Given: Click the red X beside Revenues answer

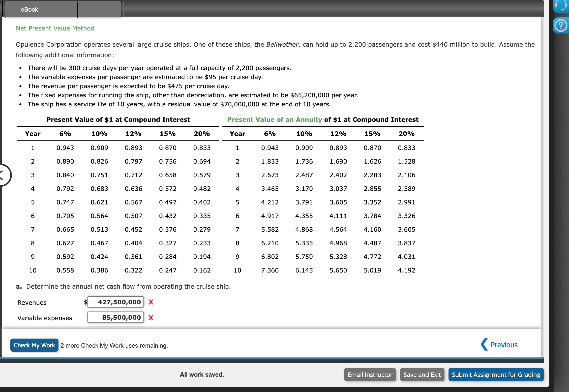Looking at the screenshot, I should pyautogui.click(x=151, y=302).
